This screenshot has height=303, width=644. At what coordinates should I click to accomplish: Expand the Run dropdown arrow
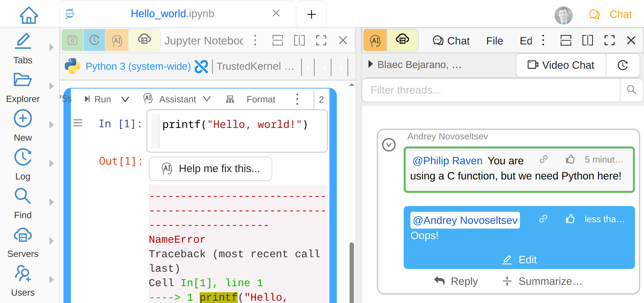point(125,99)
